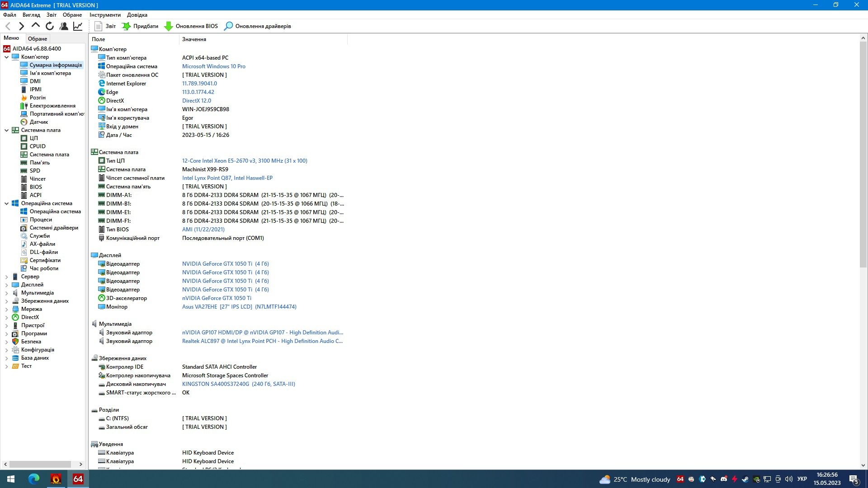Click the navigate Back arrow icon
868x488 pixels.
[8, 26]
